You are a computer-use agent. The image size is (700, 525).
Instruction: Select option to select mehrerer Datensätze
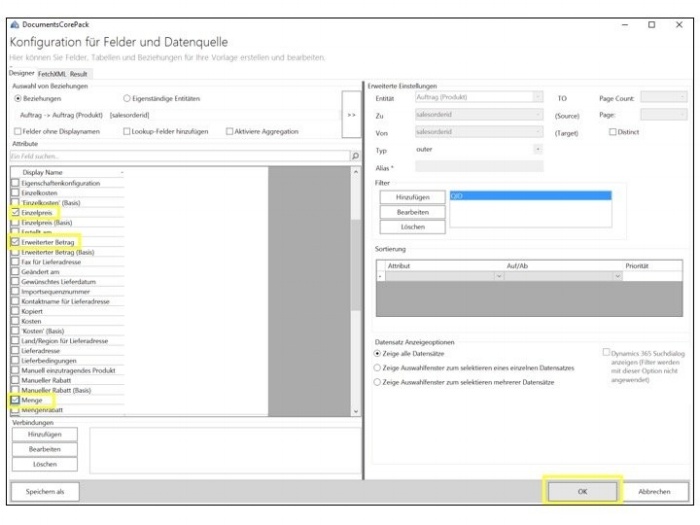(x=377, y=382)
